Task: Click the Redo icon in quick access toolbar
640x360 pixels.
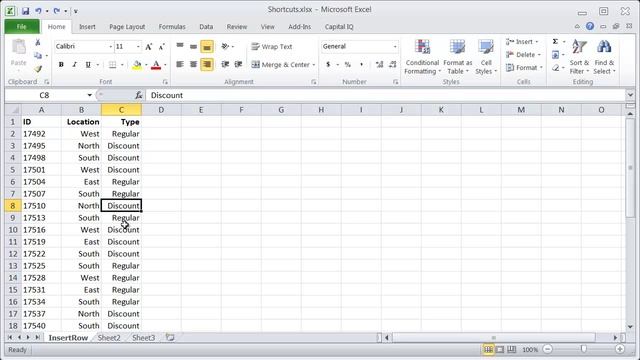Action: pyautogui.click(x=57, y=11)
